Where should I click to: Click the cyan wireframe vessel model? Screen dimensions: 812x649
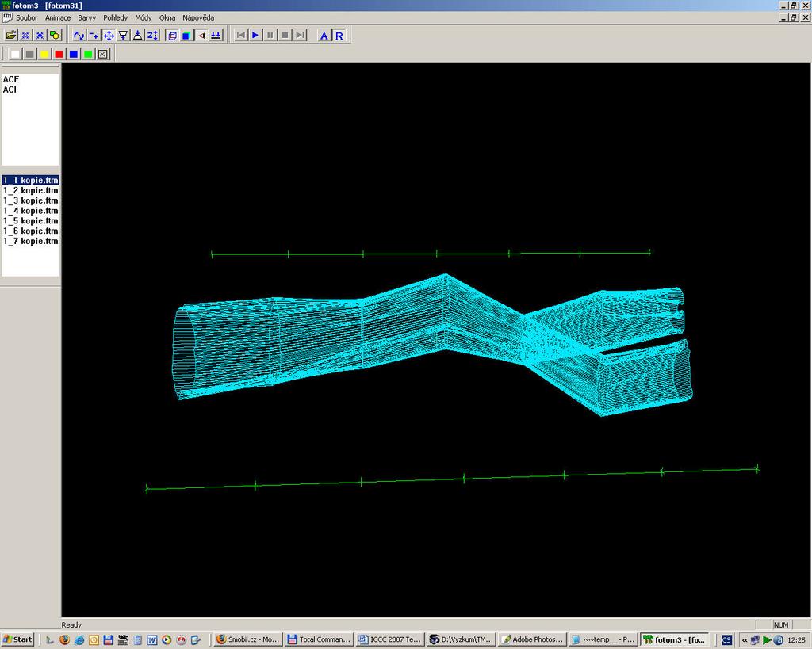tap(432, 344)
